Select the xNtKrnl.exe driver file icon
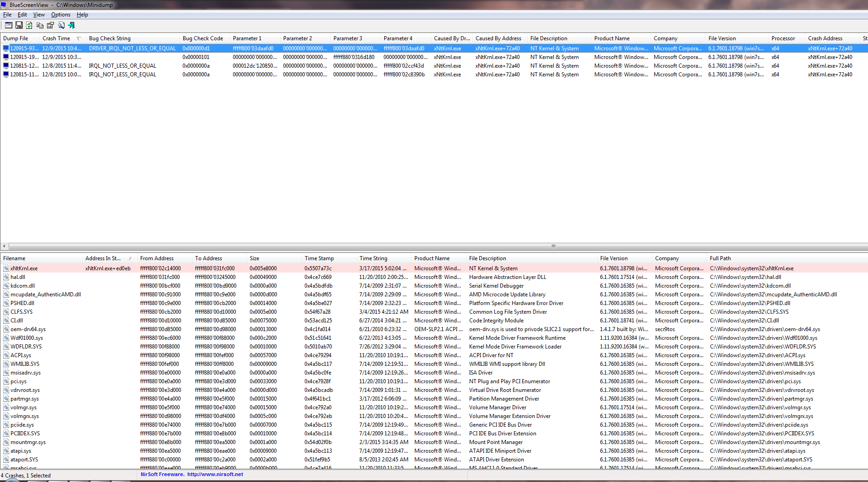This screenshot has width=868, height=482. [6, 268]
